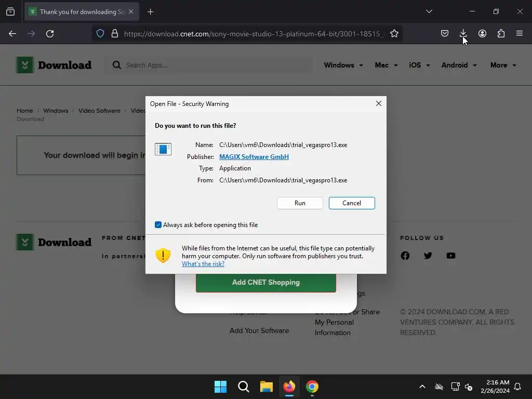Click the Add CNET Shopping button
This screenshot has height=399, width=532.
[265, 282]
